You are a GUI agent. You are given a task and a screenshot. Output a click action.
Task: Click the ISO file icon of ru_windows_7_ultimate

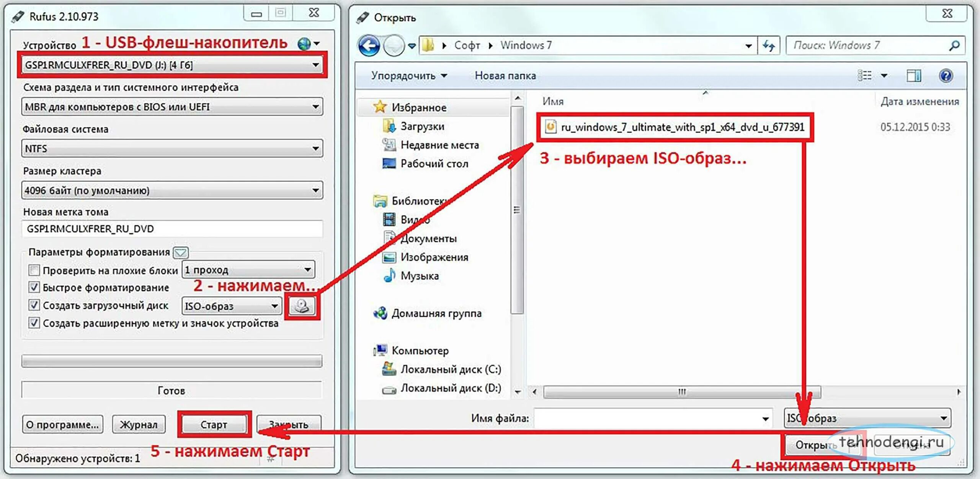550,127
